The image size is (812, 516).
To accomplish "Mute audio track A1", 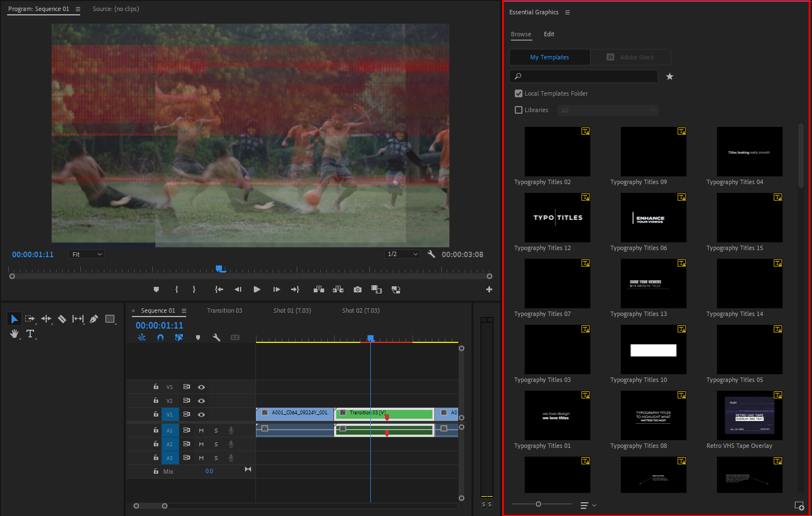I will coord(201,430).
